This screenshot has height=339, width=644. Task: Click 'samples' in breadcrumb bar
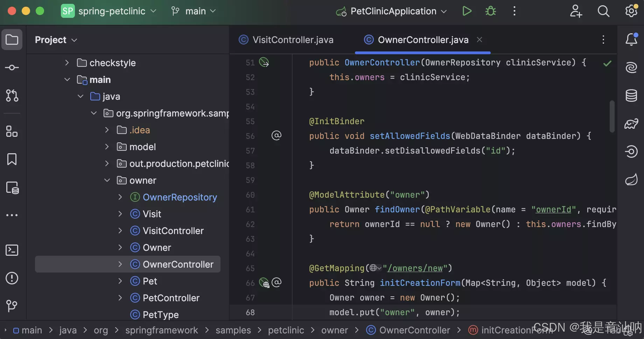pyautogui.click(x=233, y=330)
